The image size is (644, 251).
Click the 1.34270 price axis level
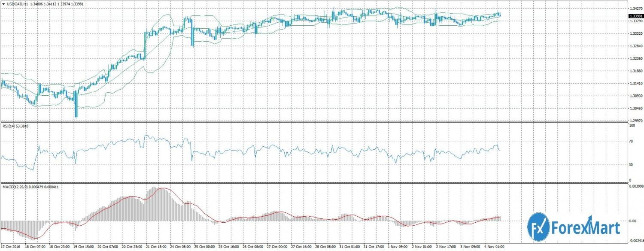pyautogui.click(x=635, y=8)
